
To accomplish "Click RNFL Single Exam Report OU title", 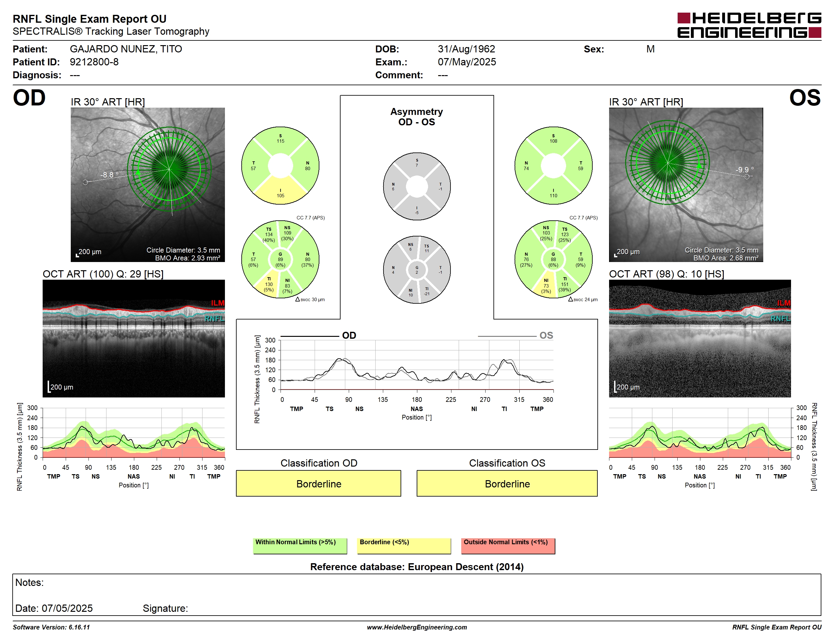I will coord(89,19).
